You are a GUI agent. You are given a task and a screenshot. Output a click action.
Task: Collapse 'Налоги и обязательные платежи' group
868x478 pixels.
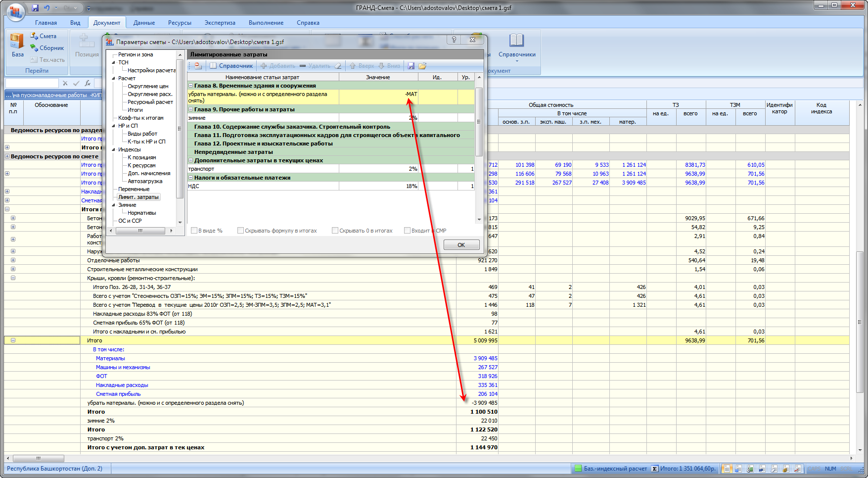pyautogui.click(x=191, y=178)
